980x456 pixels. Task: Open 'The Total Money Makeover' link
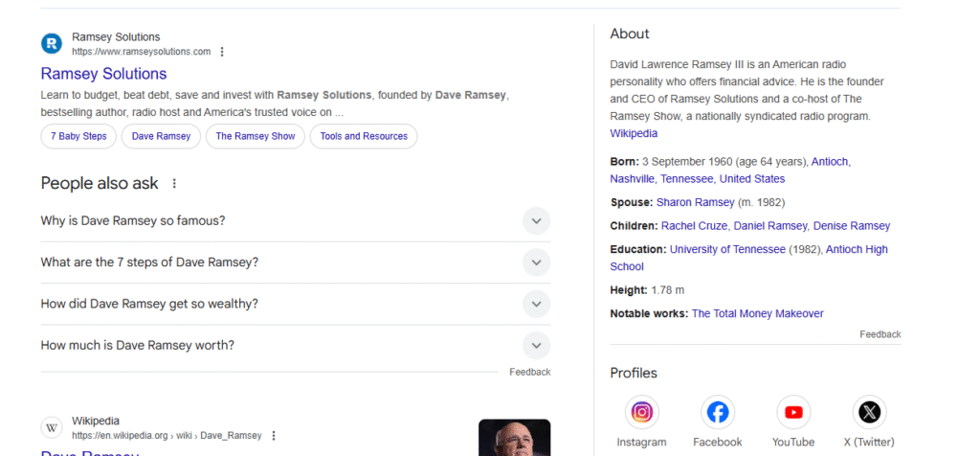pos(758,314)
